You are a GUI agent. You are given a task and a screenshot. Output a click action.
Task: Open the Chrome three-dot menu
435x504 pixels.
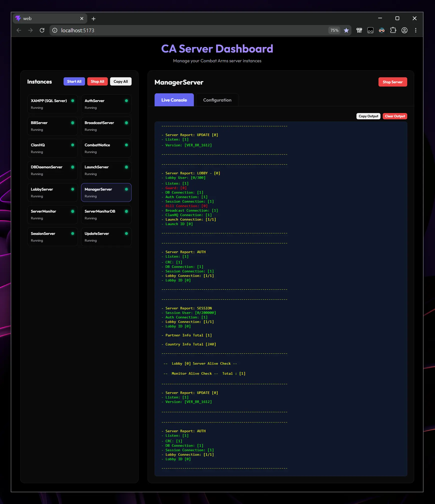(416, 30)
